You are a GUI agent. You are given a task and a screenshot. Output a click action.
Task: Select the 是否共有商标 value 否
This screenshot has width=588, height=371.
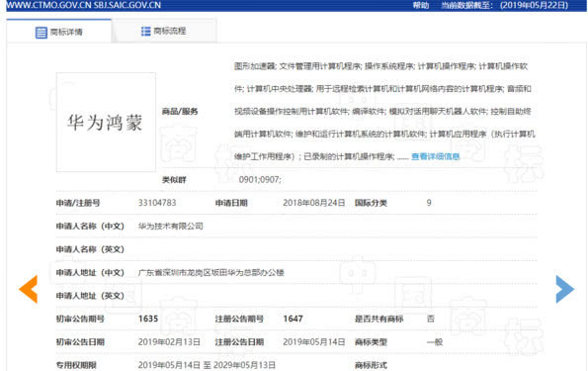tap(431, 319)
